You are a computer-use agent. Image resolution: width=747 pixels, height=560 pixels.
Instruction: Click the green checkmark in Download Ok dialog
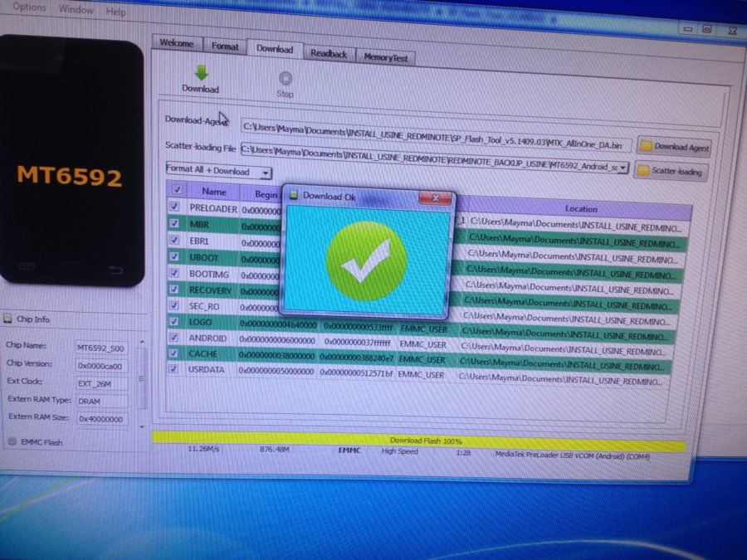click(366, 261)
